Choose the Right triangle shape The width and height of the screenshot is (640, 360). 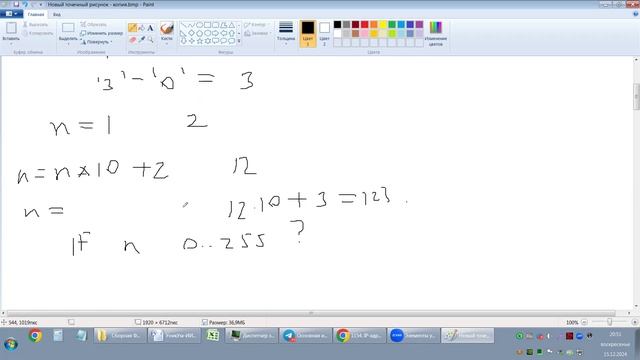tap(184, 33)
